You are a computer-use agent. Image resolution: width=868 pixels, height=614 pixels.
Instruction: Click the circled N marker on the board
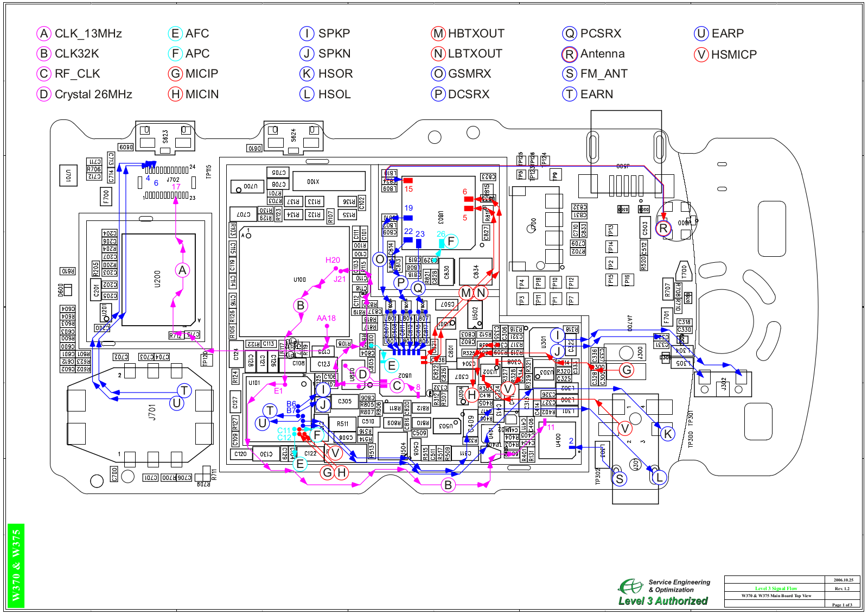point(481,293)
